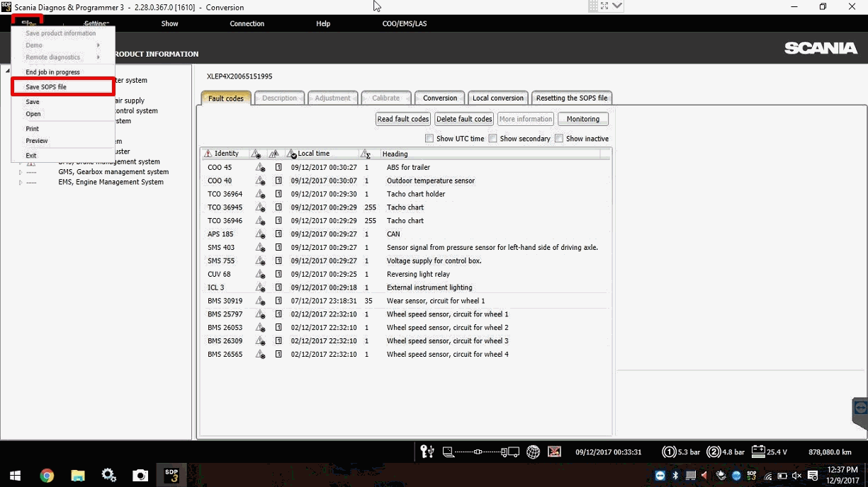Expand GMS, Gearbox management system node
The width and height of the screenshot is (868, 487).
21,172
